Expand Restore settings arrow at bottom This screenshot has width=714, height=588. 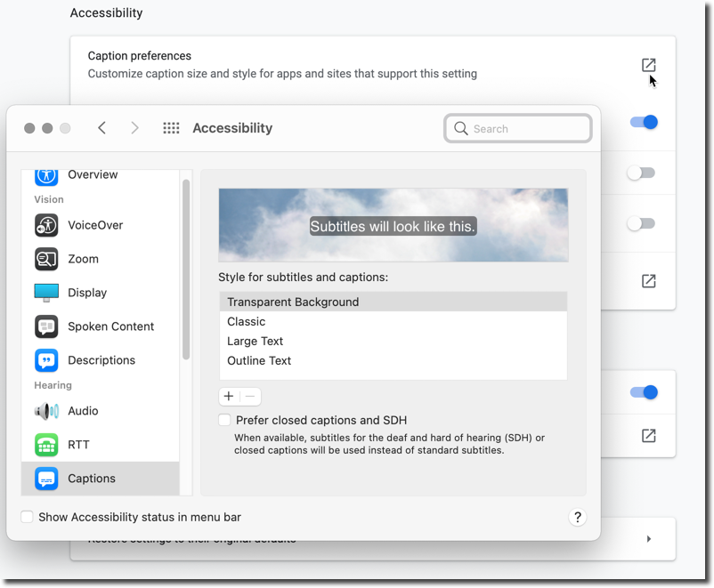[648, 539]
